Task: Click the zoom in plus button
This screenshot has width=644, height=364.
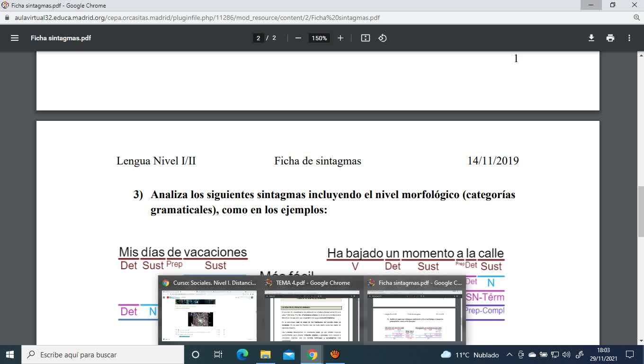Action: pyautogui.click(x=340, y=38)
